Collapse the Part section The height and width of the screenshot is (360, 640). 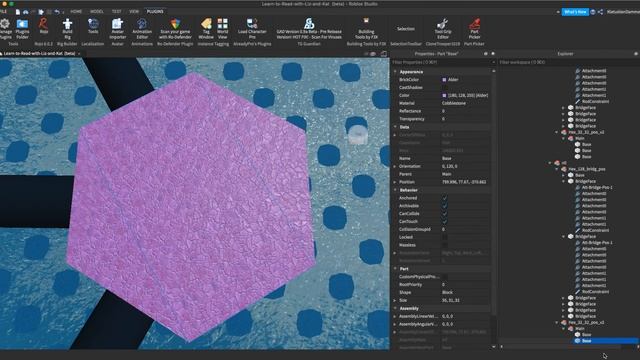click(x=395, y=269)
